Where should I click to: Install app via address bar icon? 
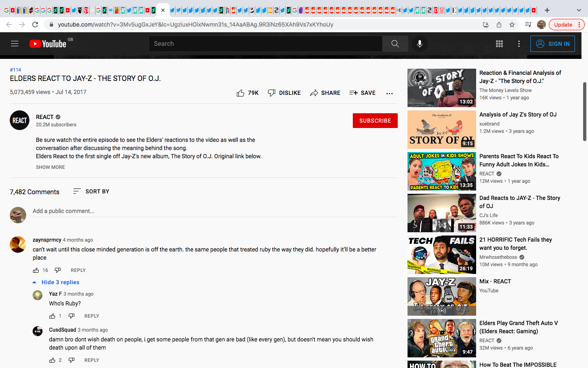(486, 25)
